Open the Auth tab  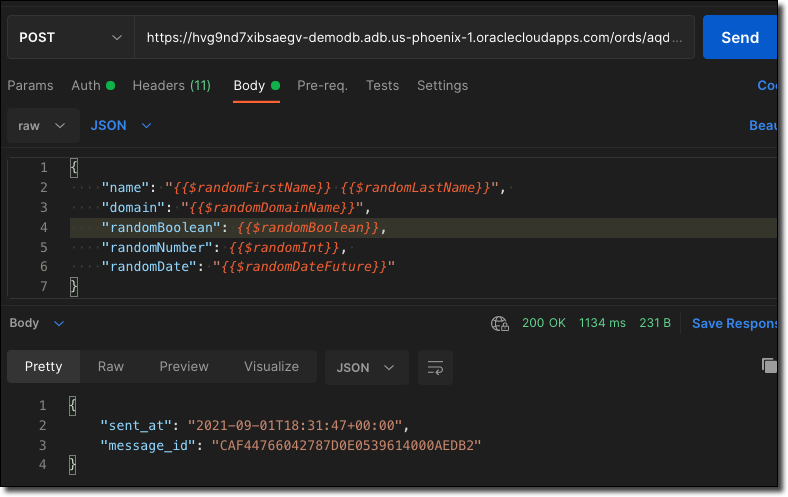[92, 85]
